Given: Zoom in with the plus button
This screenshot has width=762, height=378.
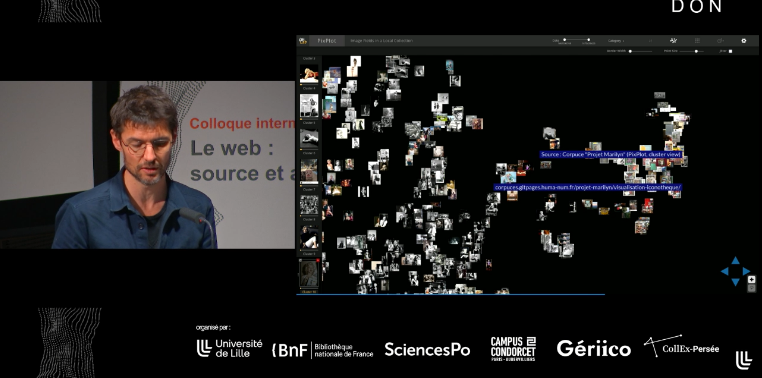Looking at the screenshot, I should pos(751,279).
